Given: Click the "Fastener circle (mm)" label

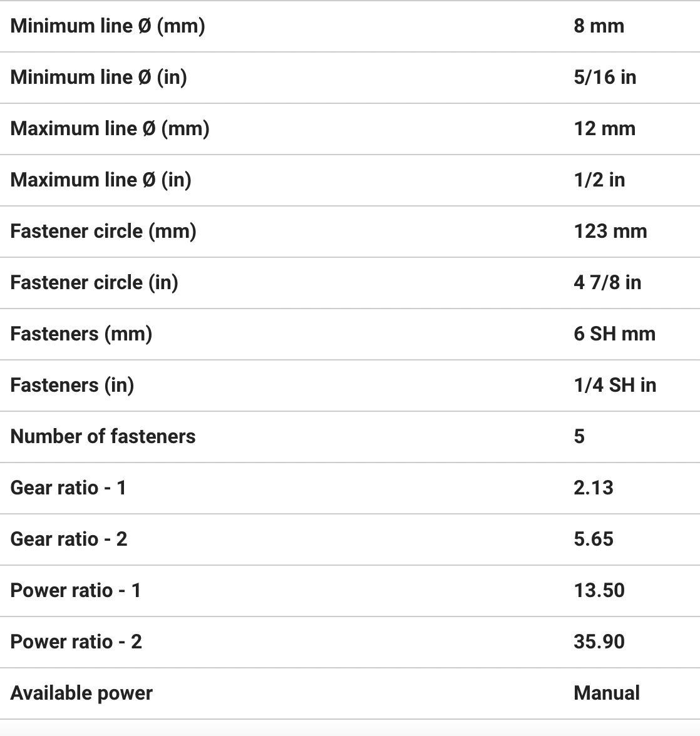Looking at the screenshot, I should 103,232.
